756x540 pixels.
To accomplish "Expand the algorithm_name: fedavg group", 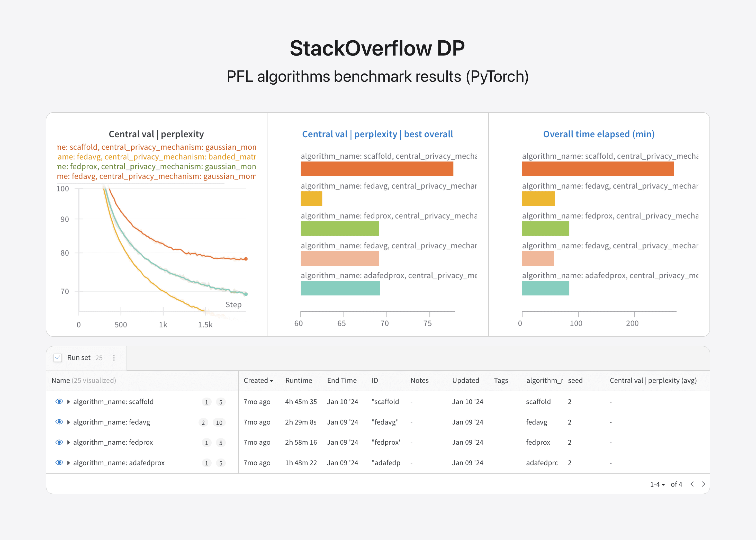I will coord(68,422).
